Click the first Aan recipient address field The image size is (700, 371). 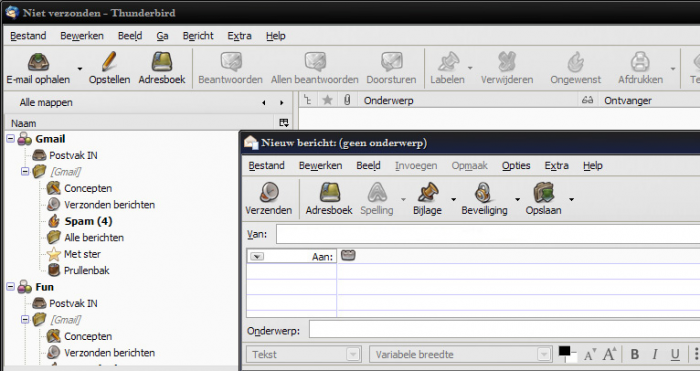[518, 256]
